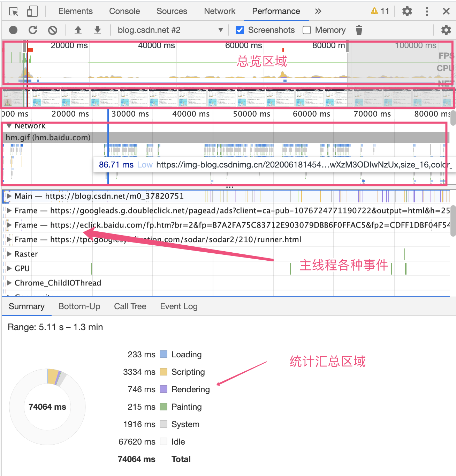This screenshot has height=476, width=456.
Task: Open DevTools customization menu via three dots
Action: 427,11
